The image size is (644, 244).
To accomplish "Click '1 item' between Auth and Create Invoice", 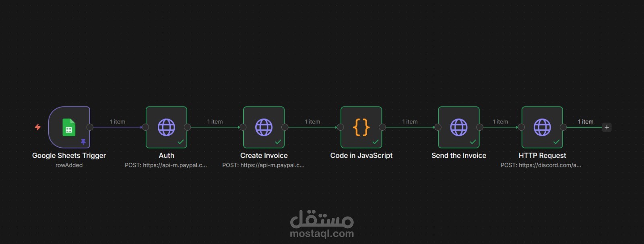I will click(215, 121).
